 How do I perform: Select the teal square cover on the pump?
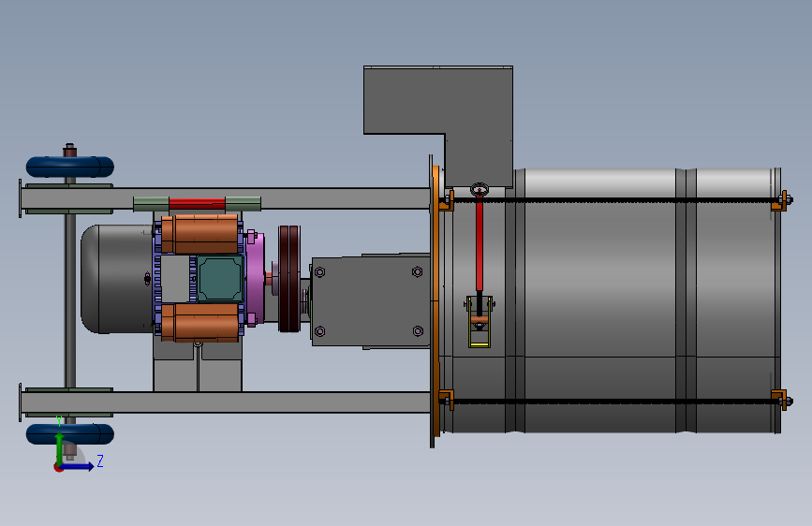[219, 278]
